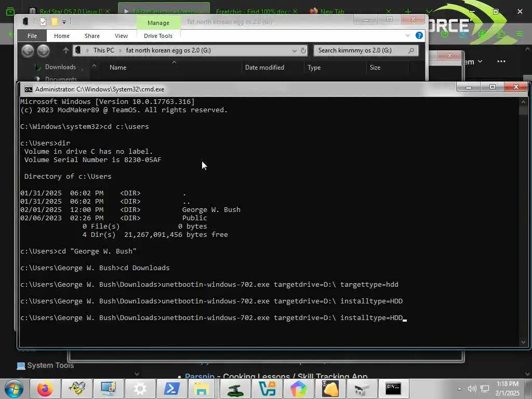Open the volume tray icon
The height and width of the screenshot is (399, 532).
coord(472,389)
